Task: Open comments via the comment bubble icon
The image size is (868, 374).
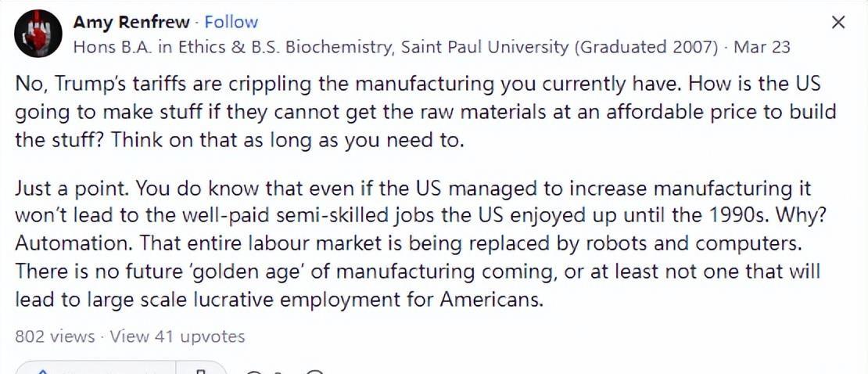Action: click(x=253, y=370)
